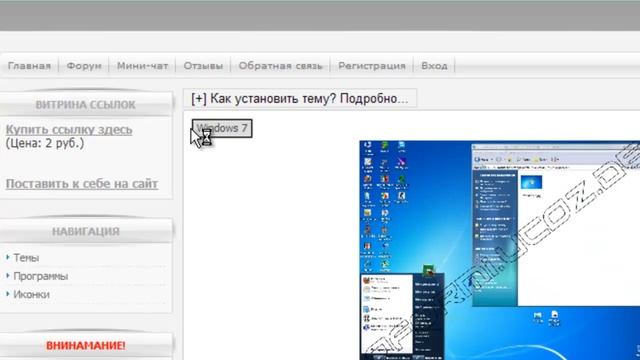Click the Windows 7 button
This screenshot has width=640, height=360.
pyautogui.click(x=222, y=128)
